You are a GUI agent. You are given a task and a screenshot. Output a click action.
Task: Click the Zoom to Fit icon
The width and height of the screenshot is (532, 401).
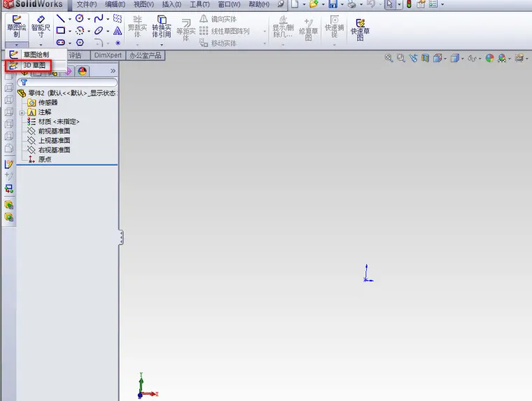pos(388,58)
